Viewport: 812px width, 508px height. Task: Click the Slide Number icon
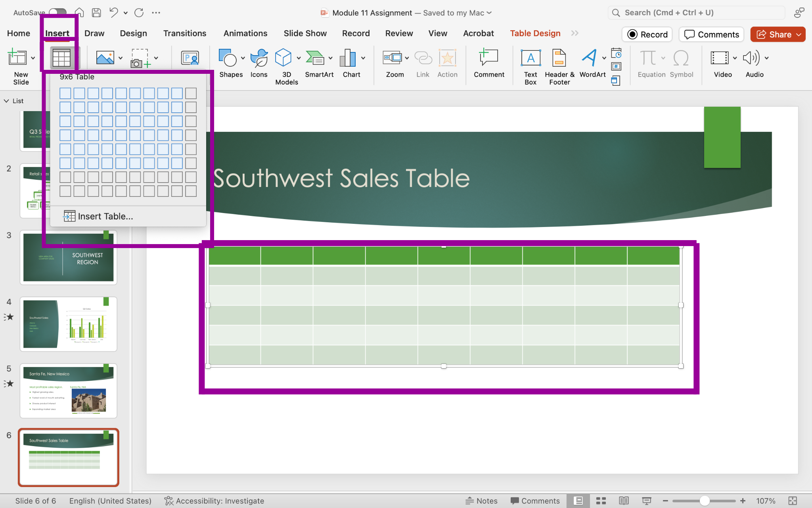click(616, 66)
